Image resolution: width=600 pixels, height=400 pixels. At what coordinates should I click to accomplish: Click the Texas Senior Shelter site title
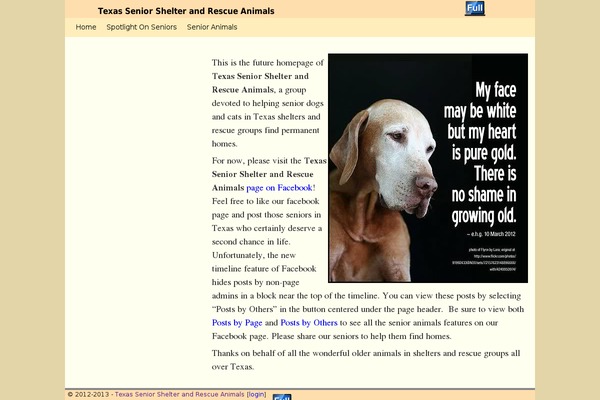coord(186,11)
